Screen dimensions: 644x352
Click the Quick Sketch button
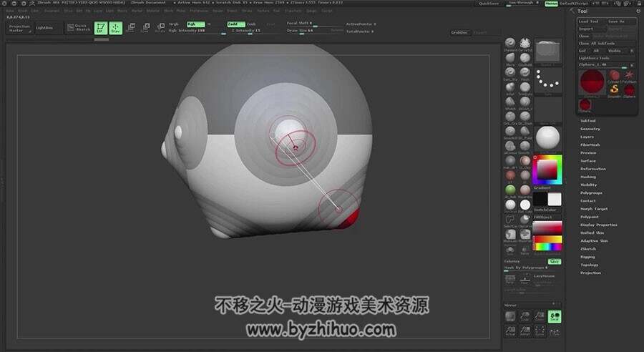(x=79, y=28)
